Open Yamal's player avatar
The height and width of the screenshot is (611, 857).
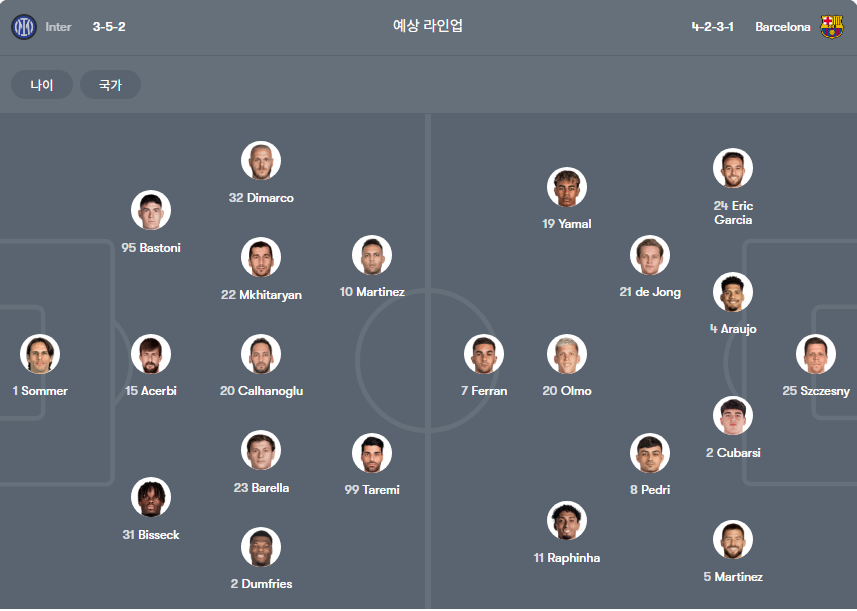pyautogui.click(x=567, y=187)
